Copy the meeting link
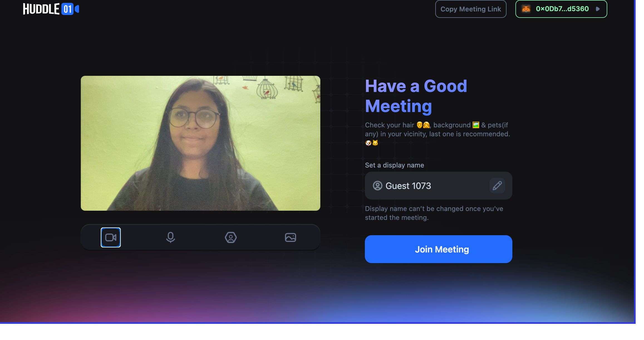Viewport: 644px width, 340px height. pos(471,9)
